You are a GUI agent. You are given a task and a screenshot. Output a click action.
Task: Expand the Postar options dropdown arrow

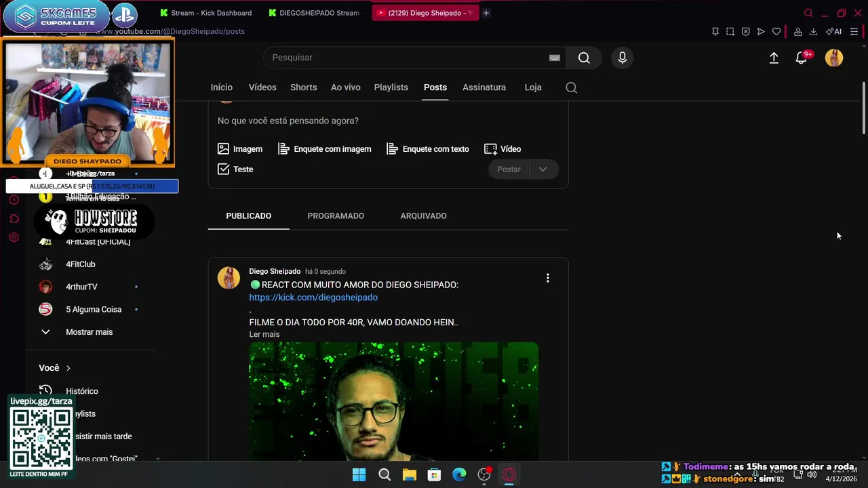[x=542, y=169]
